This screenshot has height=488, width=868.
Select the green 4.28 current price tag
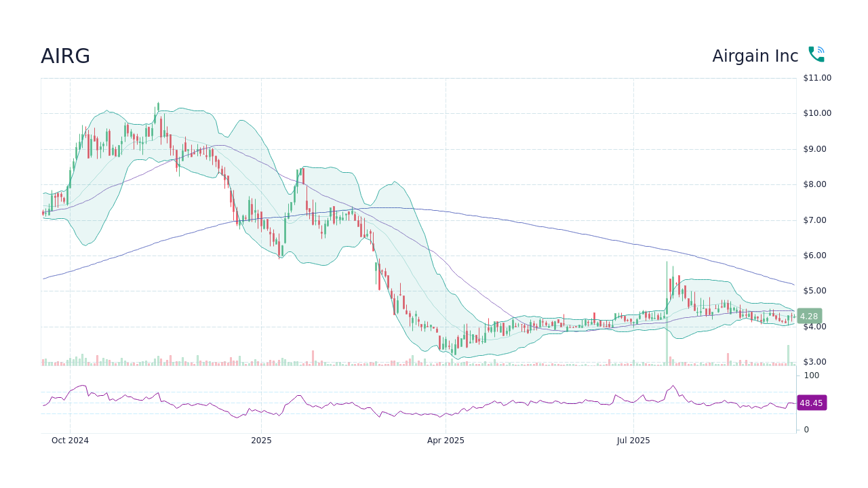(x=808, y=316)
